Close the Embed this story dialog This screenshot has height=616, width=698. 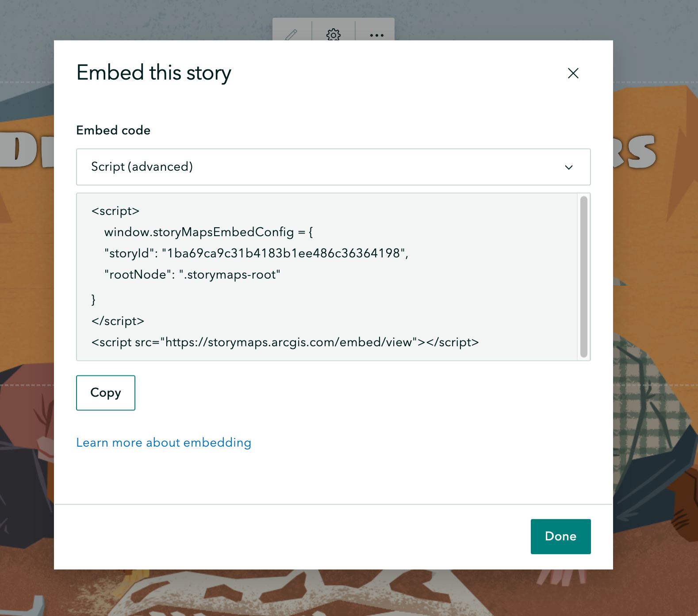coord(573,73)
